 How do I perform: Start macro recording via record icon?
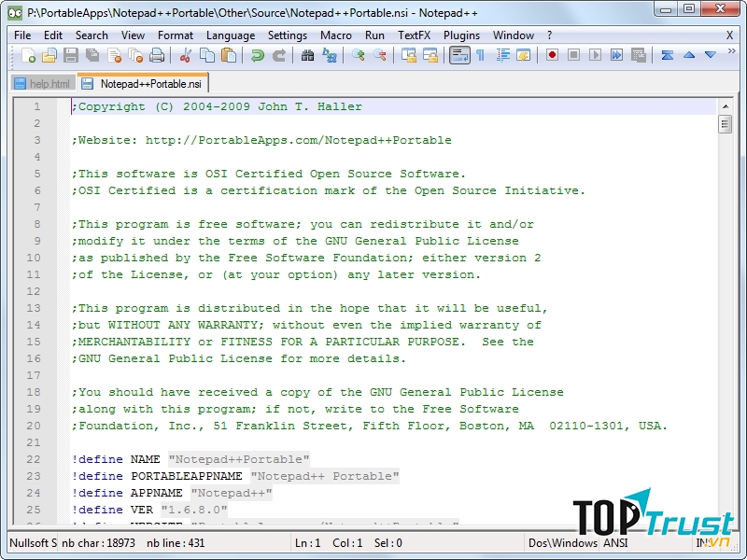pos(552,56)
